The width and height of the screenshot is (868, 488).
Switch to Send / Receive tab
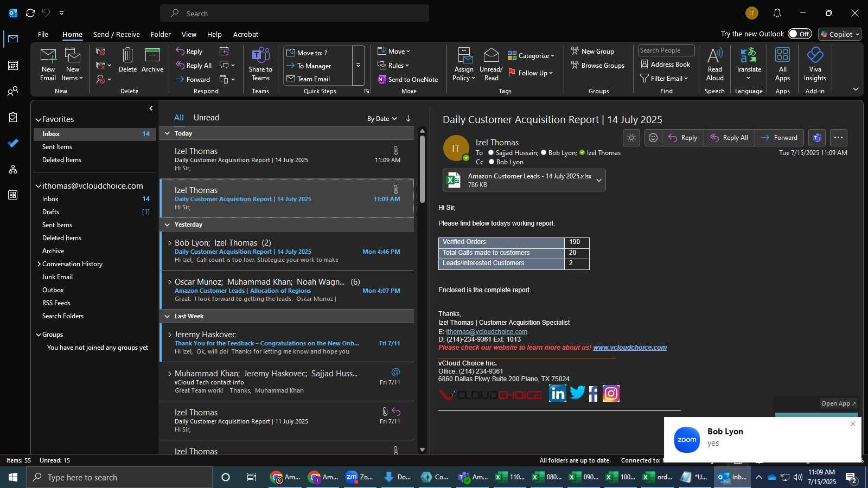pos(116,34)
